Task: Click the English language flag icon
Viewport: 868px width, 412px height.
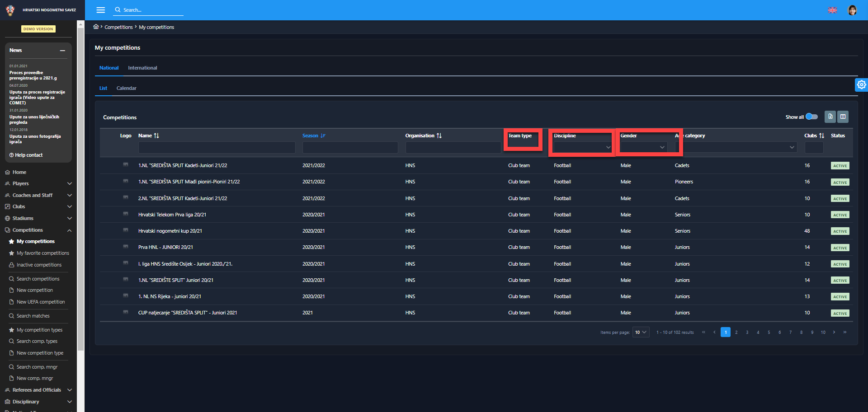Action: pyautogui.click(x=832, y=10)
